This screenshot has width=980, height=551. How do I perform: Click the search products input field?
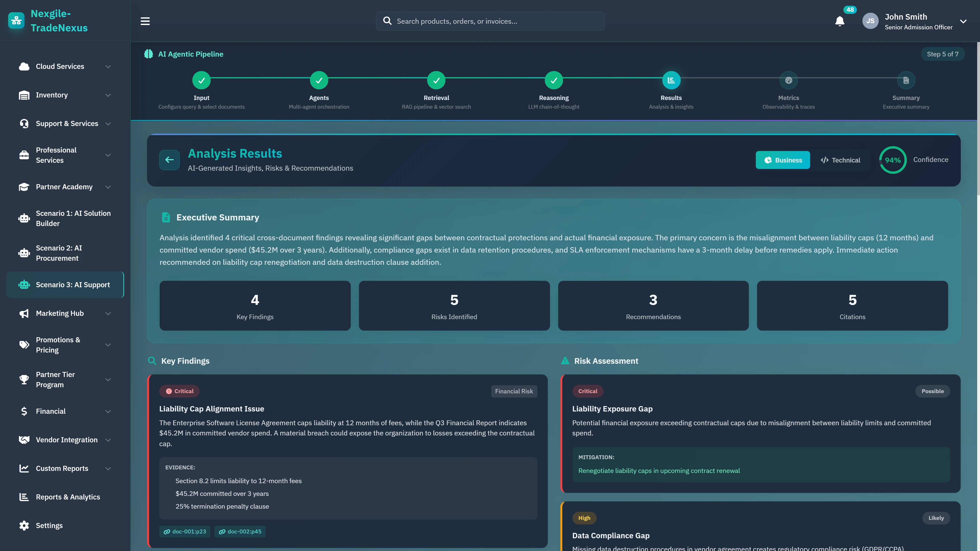[x=490, y=21]
